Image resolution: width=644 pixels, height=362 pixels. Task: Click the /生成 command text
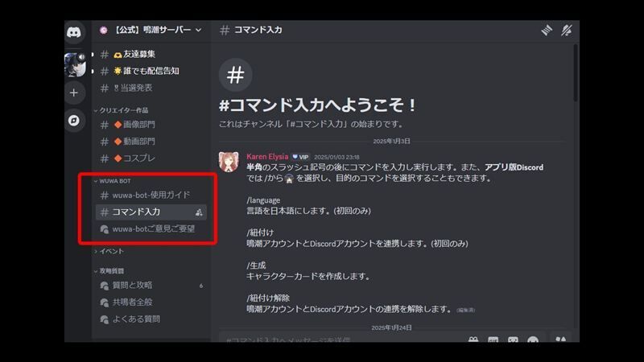[256, 265]
